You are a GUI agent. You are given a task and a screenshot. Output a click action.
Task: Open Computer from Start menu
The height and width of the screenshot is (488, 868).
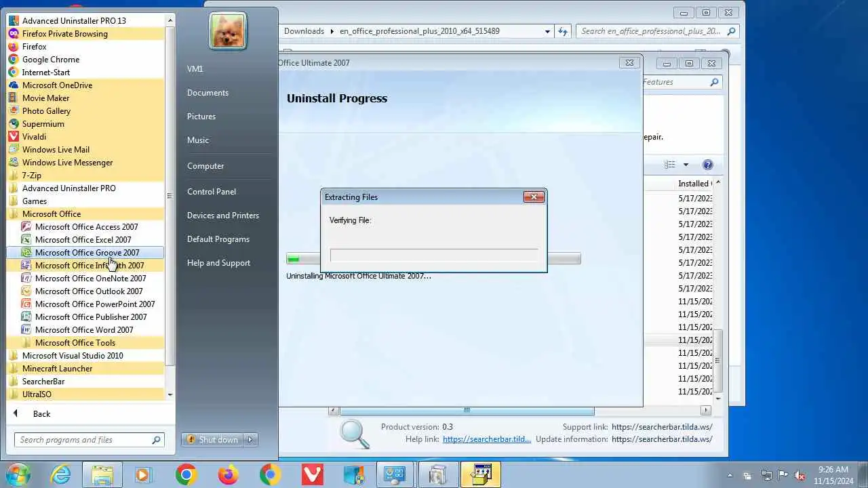[x=226, y=166]
